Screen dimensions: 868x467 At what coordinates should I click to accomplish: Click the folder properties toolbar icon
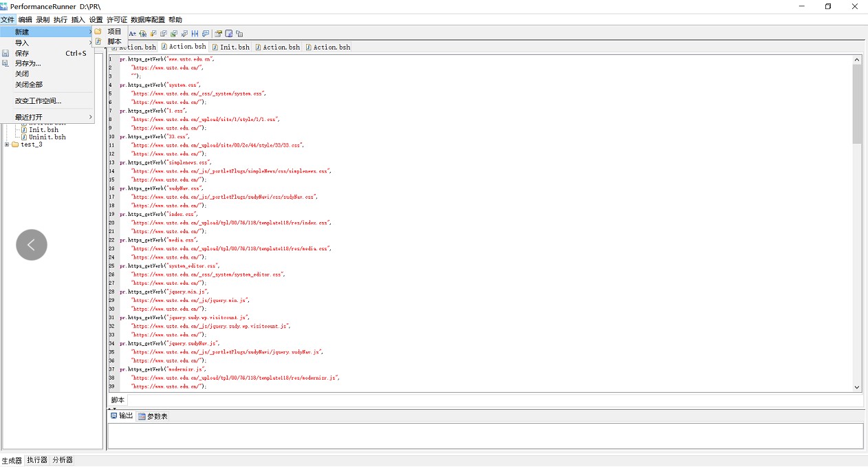(x=218, y=33)
